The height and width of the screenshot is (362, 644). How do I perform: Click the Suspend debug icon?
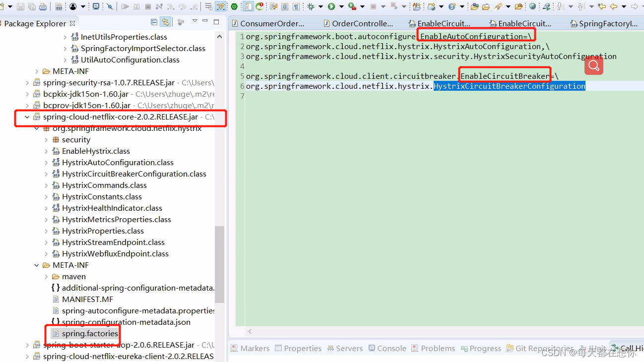tap(136, 6)
